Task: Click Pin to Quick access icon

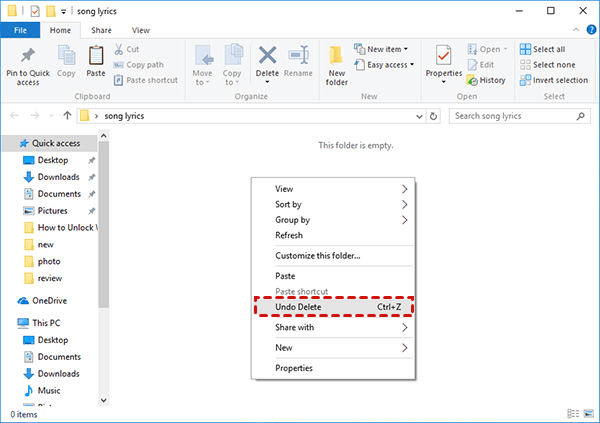Action: [x=27, y=56]
